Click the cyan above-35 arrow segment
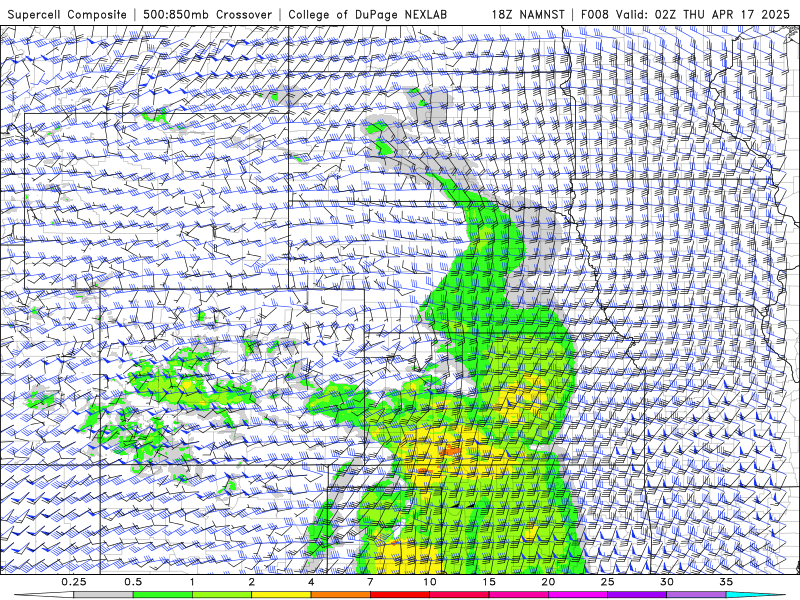This screenshot has width=800, height=600. [756, 595]
